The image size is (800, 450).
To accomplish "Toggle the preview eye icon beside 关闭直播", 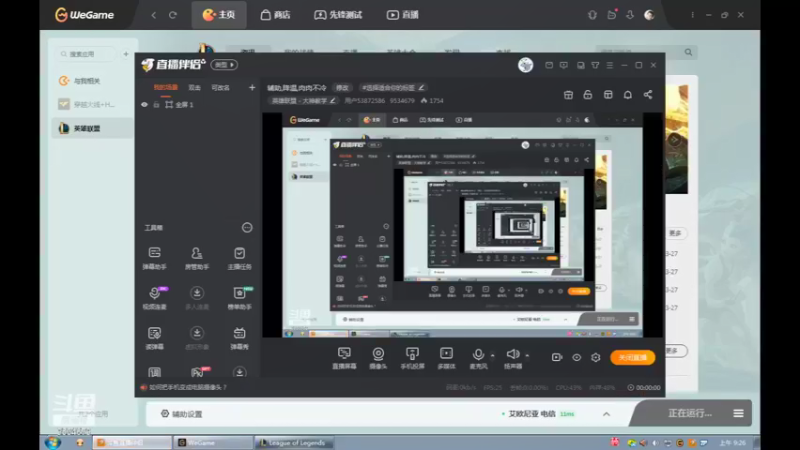I will click(x=577, y=358).
